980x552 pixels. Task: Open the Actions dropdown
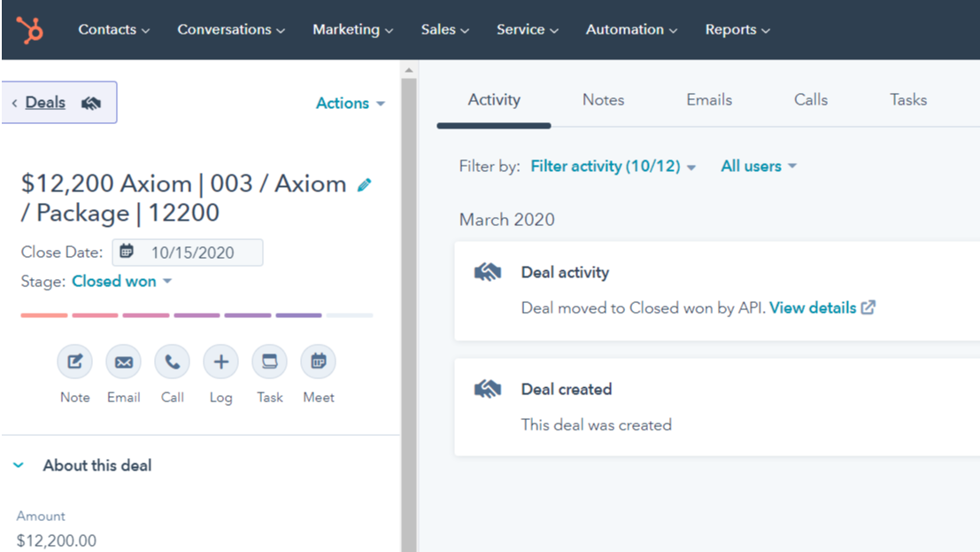(350, 103)
